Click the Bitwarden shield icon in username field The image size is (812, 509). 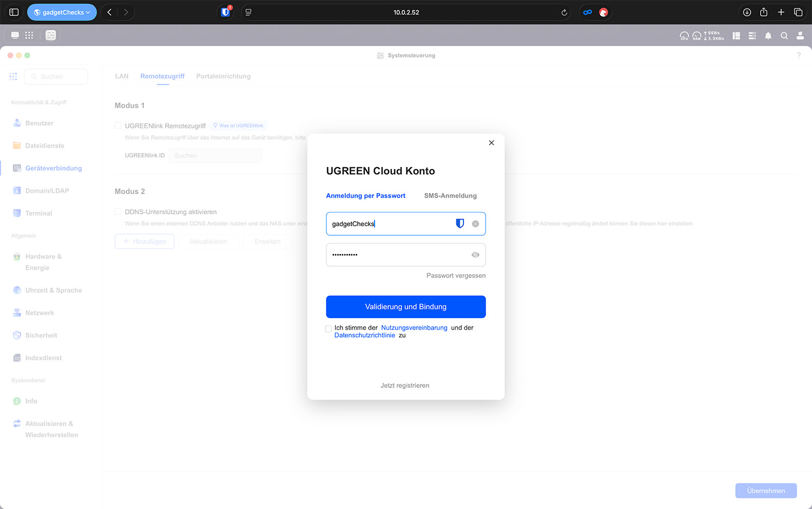pos(460,223)
